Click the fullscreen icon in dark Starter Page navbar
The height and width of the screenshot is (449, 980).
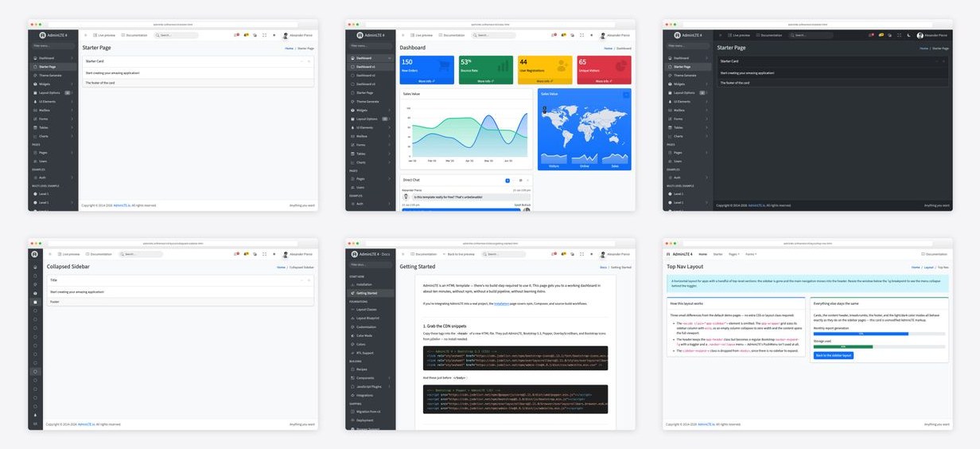[x=900, y=35]
